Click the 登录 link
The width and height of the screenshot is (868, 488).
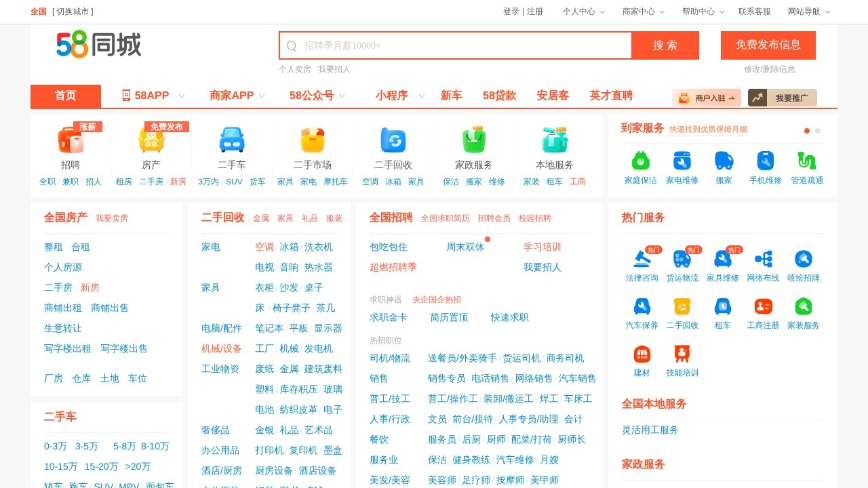[511, 12]
